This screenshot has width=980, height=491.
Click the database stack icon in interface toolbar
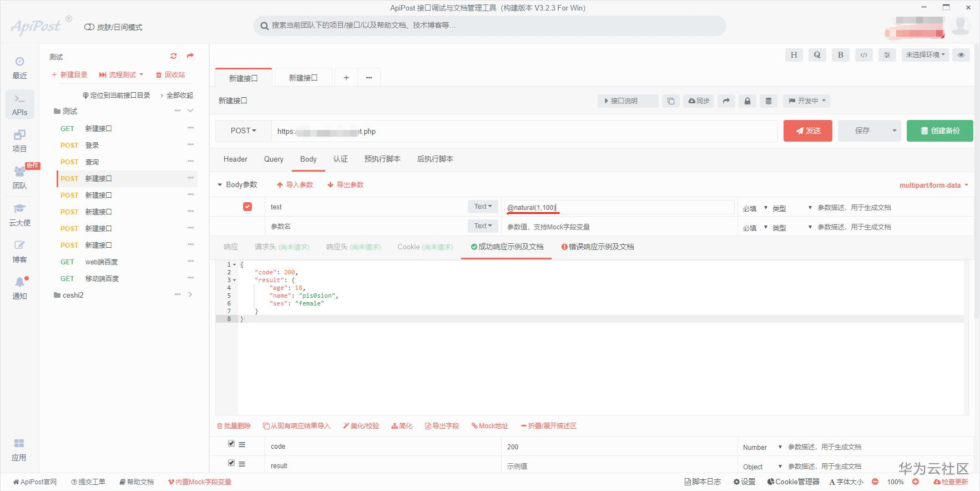(768, 101)
